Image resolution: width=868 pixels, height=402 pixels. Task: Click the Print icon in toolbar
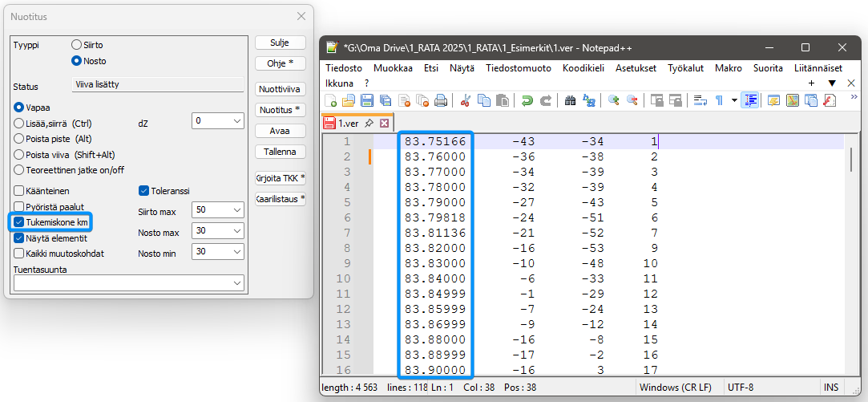(441, 100)
